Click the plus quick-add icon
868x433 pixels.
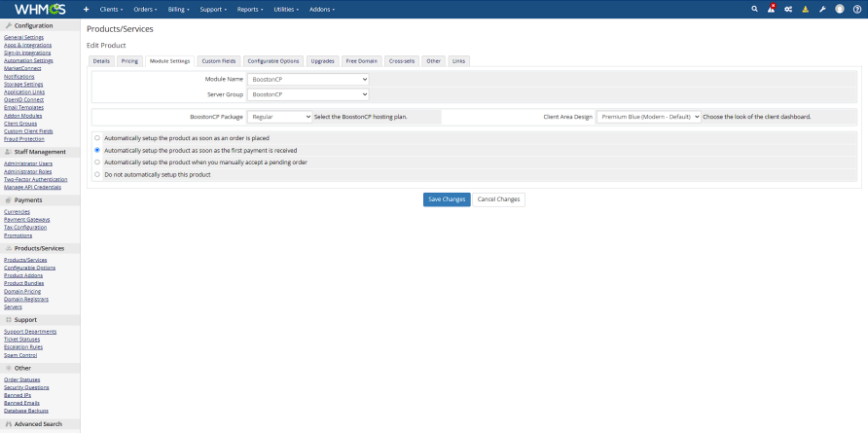(x=86, y=10)
